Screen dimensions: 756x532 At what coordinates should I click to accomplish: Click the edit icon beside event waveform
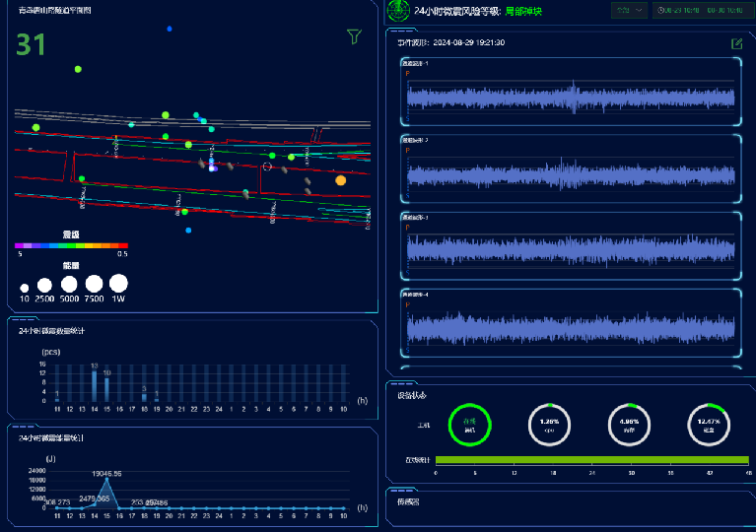coord(736,43)
